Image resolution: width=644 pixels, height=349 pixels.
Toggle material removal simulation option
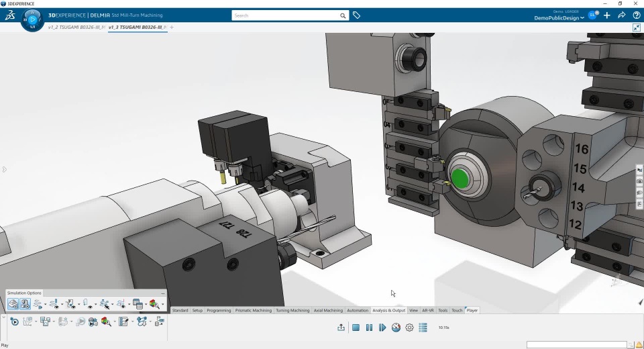(x=13, y=304)
